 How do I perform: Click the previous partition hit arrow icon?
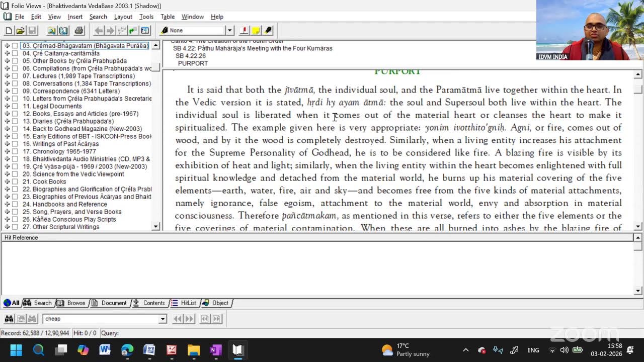pyautogui.click(x=205, y=319)
